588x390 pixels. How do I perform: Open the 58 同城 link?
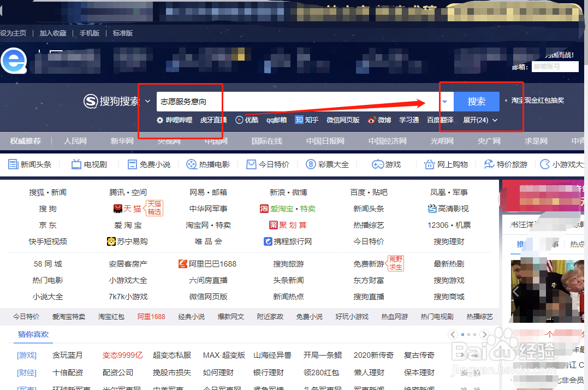[x=47, y=264]
